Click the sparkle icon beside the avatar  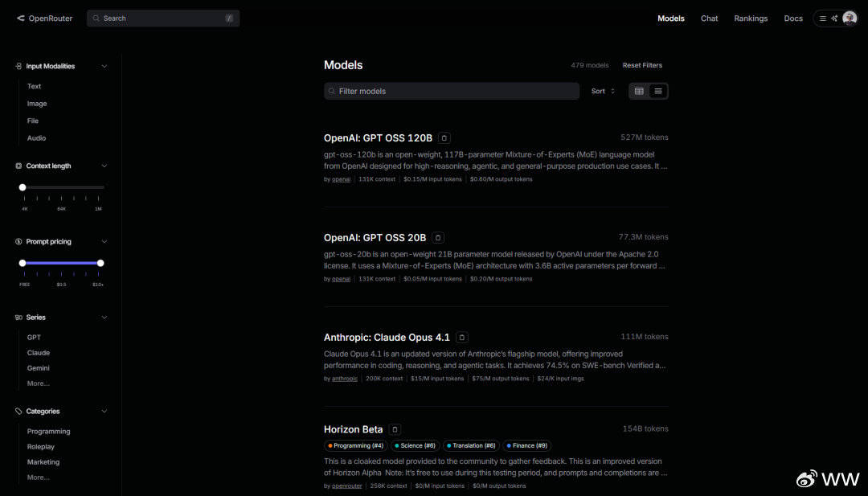tap(834, 18)
